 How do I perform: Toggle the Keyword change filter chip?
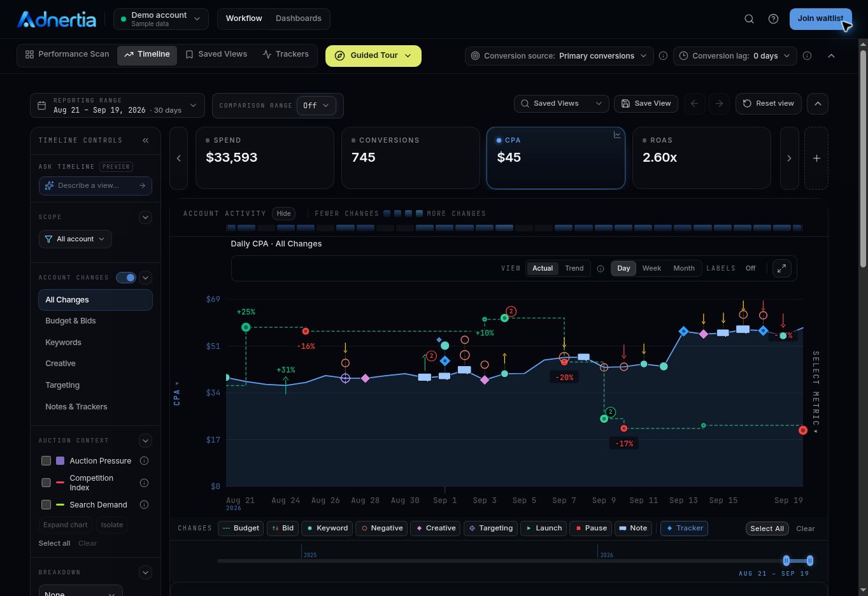coord(327,529)
